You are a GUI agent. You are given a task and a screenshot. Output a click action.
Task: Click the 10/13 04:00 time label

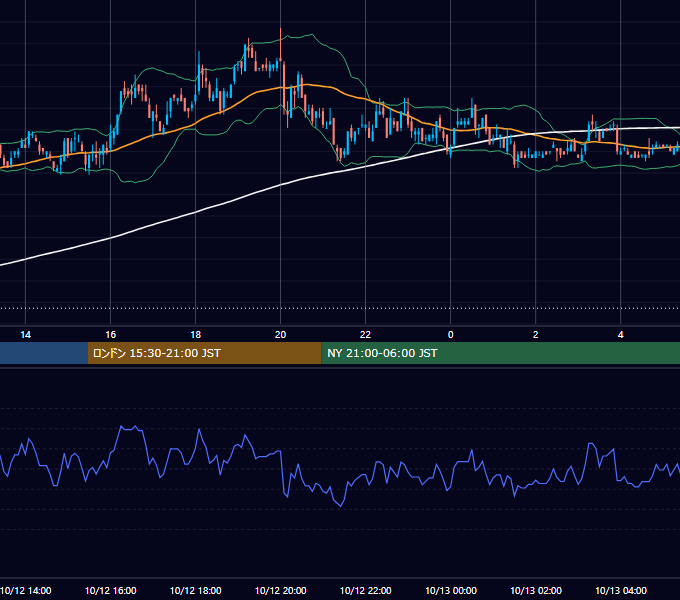coord(621,590)
